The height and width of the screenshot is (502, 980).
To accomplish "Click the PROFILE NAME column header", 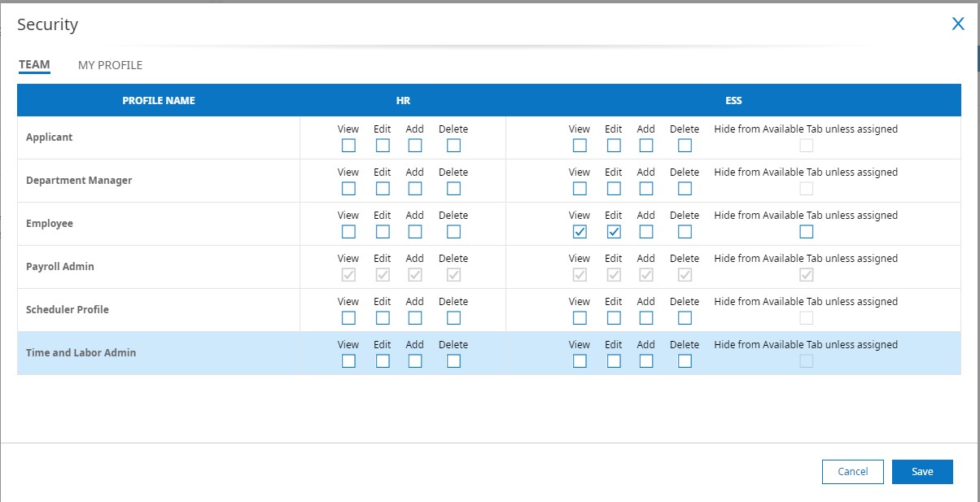I will click(x=159, y=101).
